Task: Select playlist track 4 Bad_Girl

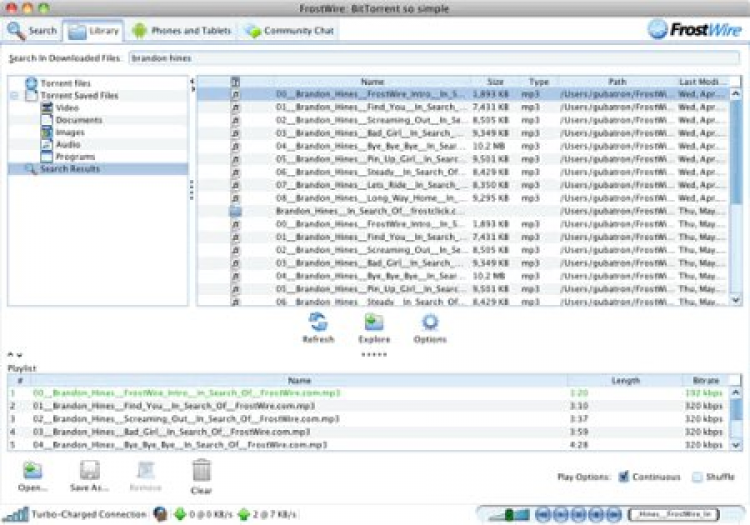Action: tap(368, 432)
